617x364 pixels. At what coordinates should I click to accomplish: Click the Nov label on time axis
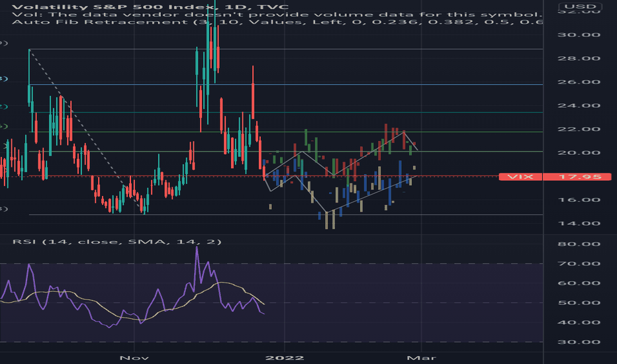click(x=134, y=358)
